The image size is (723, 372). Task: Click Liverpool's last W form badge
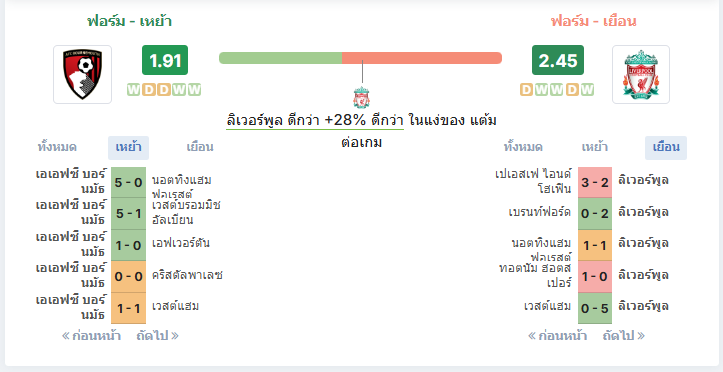pyautogui.click(x=587, y=89)
